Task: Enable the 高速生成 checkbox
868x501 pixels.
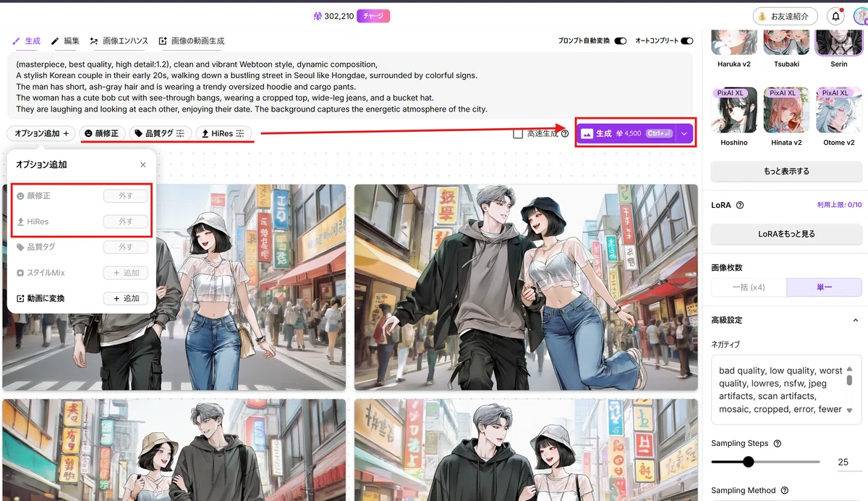Action: pos(517,133)
